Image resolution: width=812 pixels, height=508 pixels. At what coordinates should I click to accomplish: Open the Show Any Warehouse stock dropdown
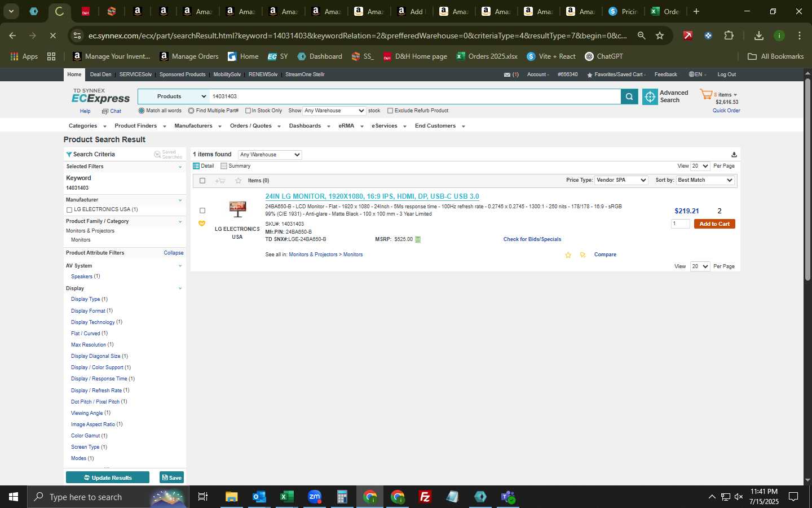coord(334,111)
